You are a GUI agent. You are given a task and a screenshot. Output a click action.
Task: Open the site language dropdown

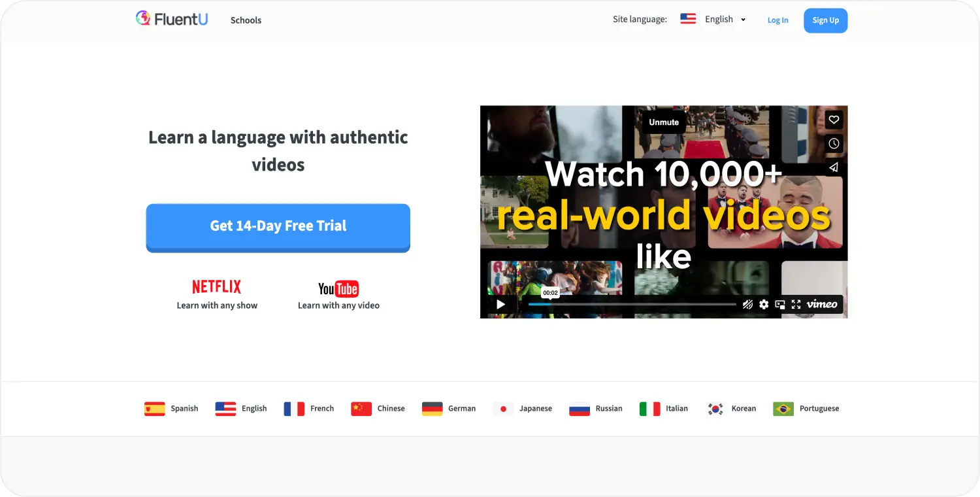pyautogui.click(x=713, y=20)
